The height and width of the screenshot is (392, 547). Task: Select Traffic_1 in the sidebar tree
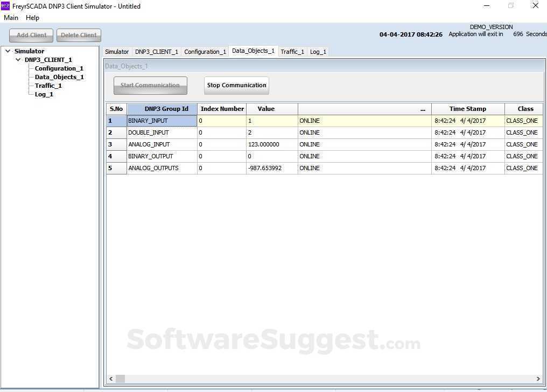pos(48,85)
